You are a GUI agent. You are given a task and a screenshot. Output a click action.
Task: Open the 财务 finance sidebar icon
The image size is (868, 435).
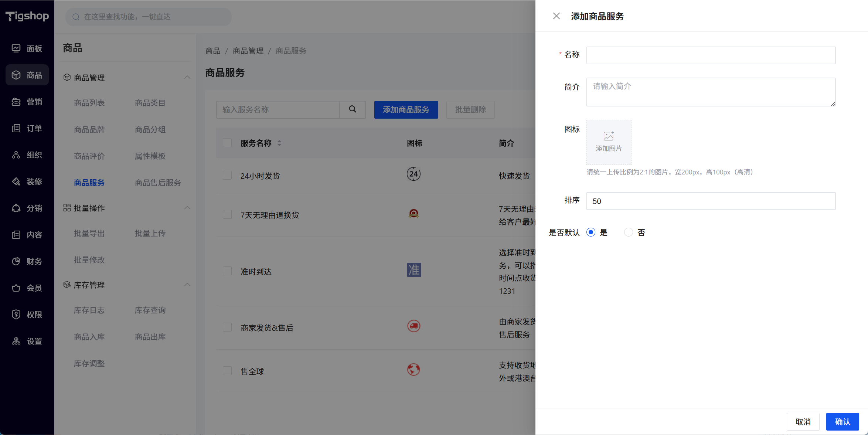tap(16, 261)
